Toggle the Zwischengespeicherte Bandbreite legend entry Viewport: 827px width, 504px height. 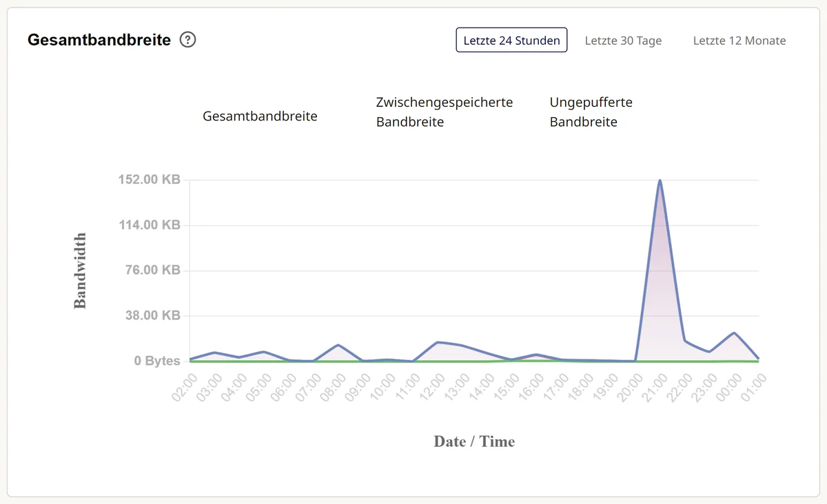click(445, 112)
